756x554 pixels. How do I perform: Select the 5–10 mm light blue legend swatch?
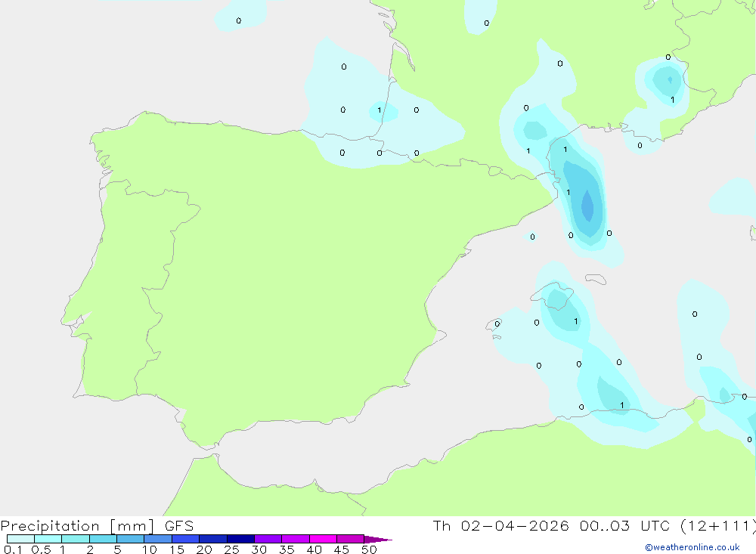click(x=130, y=539)
